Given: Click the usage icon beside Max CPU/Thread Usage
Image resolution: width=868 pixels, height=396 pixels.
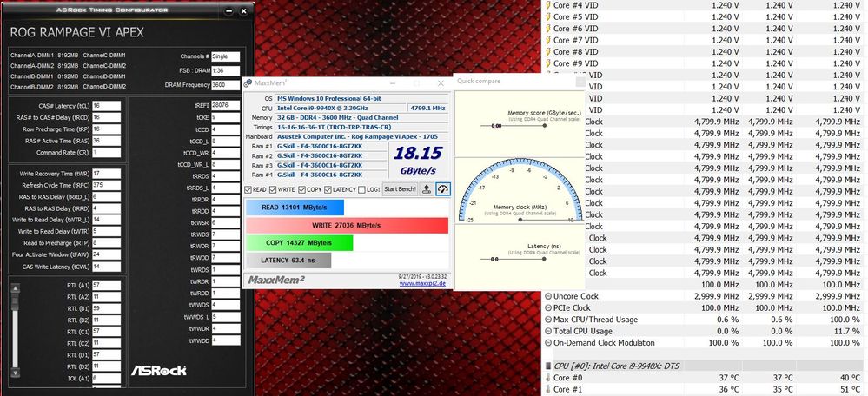Looking at the screenshot, I should point(548,319).
